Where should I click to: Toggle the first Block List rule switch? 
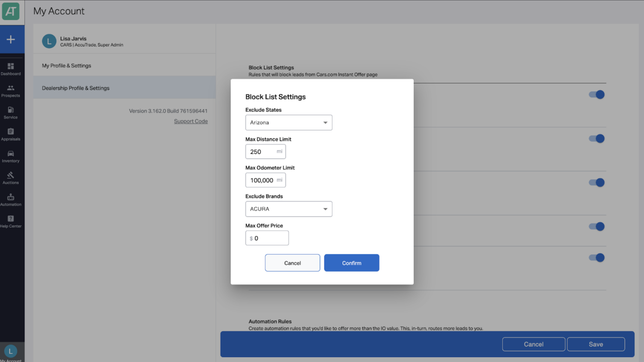pyautogui.click(x=596, y=95)
